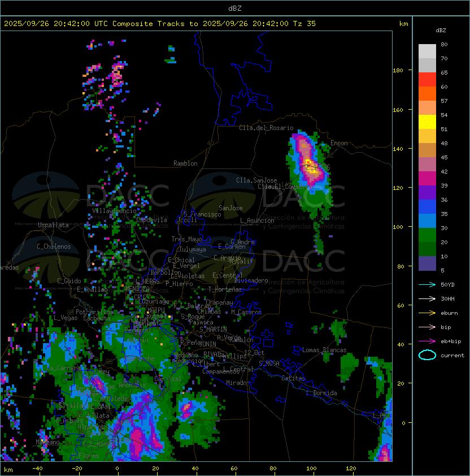Click the 'Clla.del_Rosario' map label
This screenshot has height=476, width=470.
pyautogui.click(x=266, y=128)
